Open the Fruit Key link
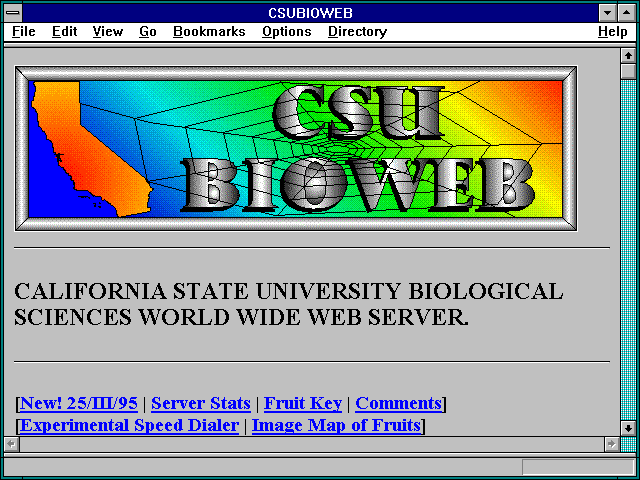This screenshot has width=640, height=480. (303, 403)
